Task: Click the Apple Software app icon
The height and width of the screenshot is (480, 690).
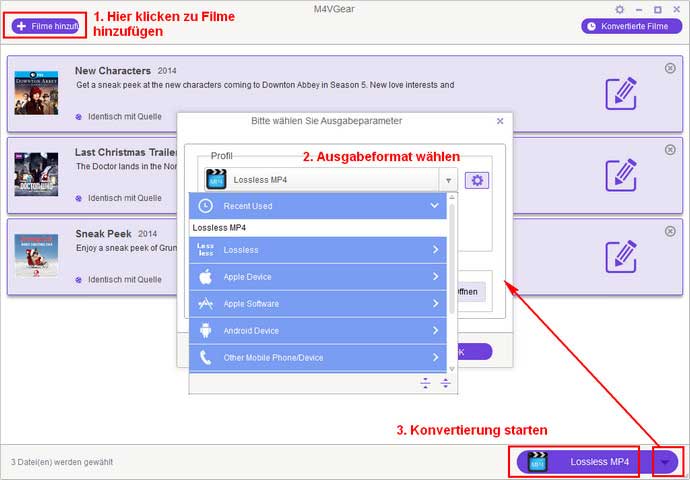Action: (206, 304)
